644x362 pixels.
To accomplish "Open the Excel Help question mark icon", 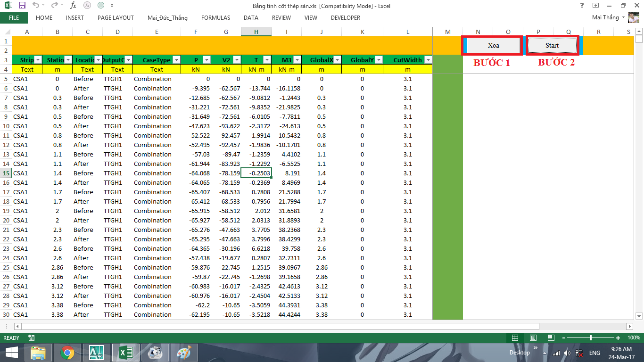I will [x=582, y=5].
